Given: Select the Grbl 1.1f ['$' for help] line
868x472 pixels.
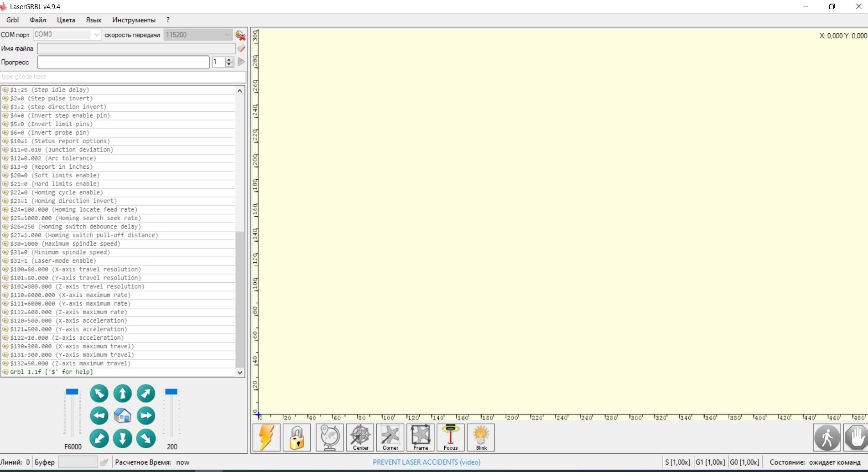Looking at the screenshot, I should 118,372.
